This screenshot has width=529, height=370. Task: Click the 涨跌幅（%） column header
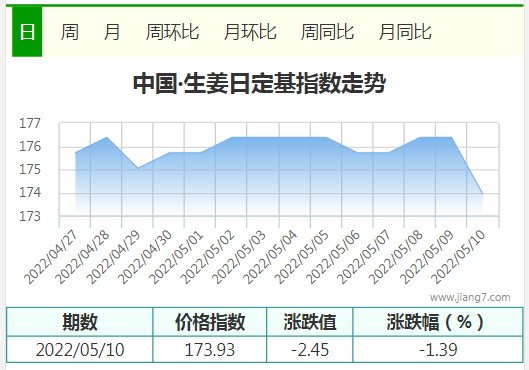pos(438,322)
